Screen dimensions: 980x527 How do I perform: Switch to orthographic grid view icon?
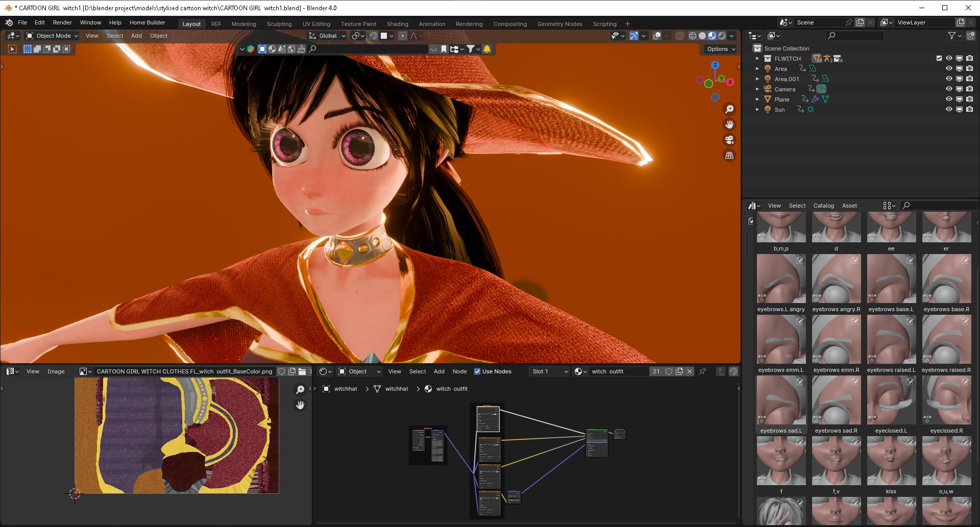(x=729, y=156)
